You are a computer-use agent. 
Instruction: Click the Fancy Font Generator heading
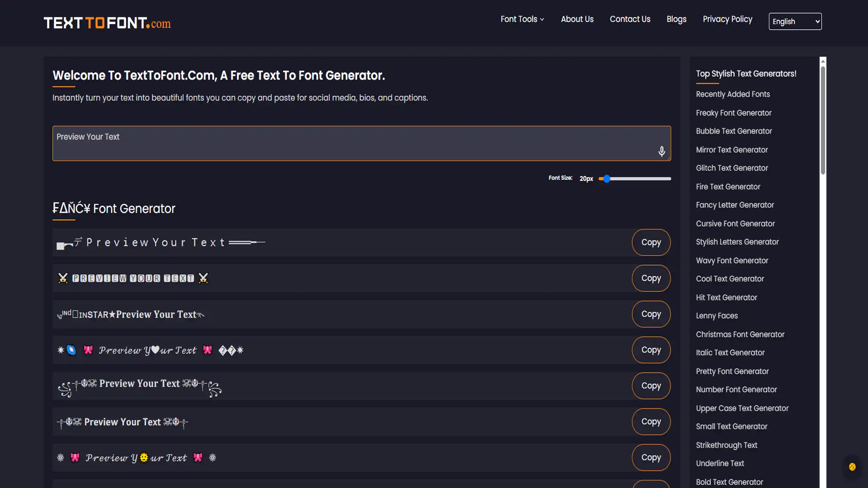tap(114, 208)
